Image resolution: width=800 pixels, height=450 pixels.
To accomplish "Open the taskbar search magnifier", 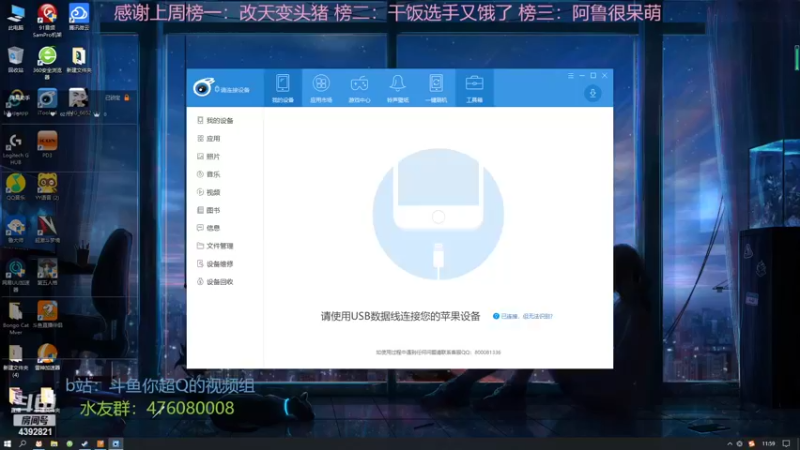I will (x=22, y=444).
